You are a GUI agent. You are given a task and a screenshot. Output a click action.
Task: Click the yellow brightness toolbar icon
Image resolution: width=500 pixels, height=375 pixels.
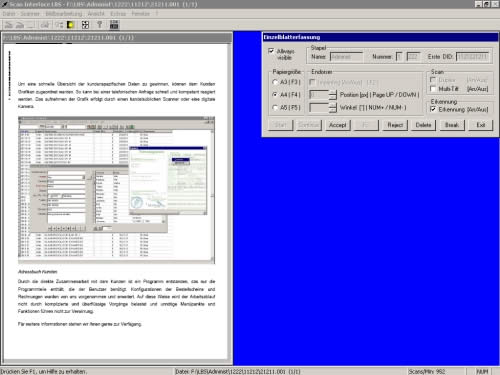tap(71, 25)
